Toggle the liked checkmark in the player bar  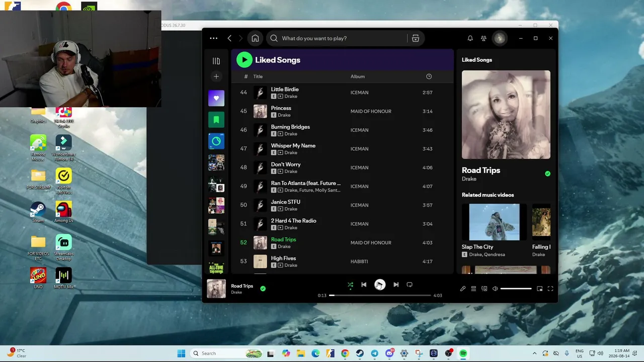point(263,289)
